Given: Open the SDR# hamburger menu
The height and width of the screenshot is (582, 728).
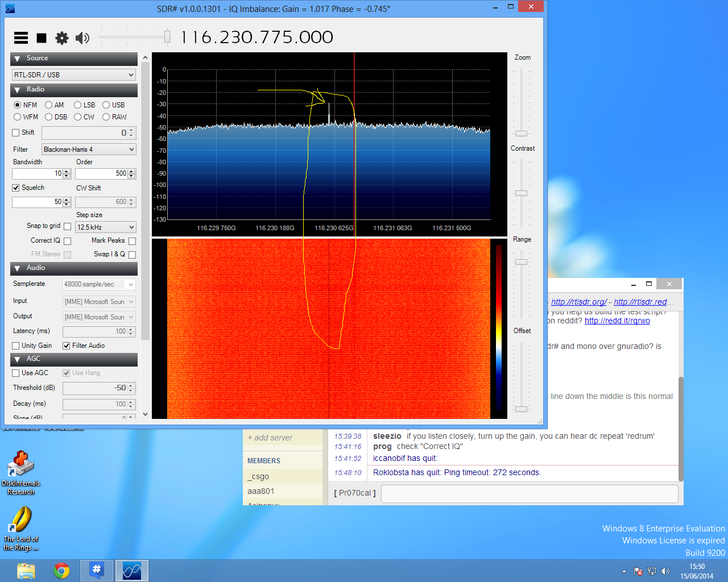Looking at the screenshot, I should point(21,38).
